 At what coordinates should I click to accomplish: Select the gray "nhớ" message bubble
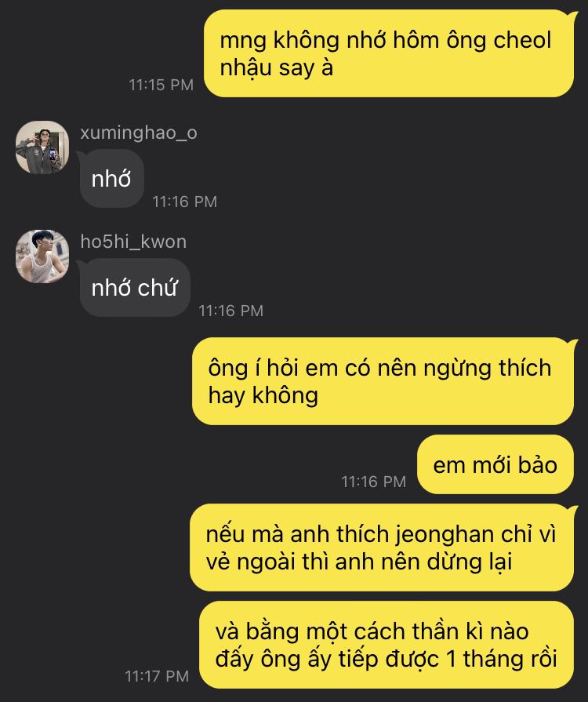click(x=112, y=179)
